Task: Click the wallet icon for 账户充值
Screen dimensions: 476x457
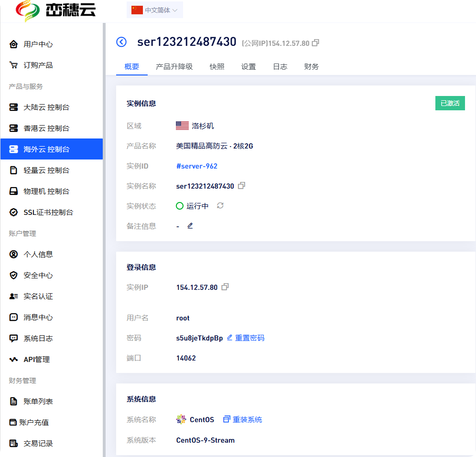Action: (13, 422)
